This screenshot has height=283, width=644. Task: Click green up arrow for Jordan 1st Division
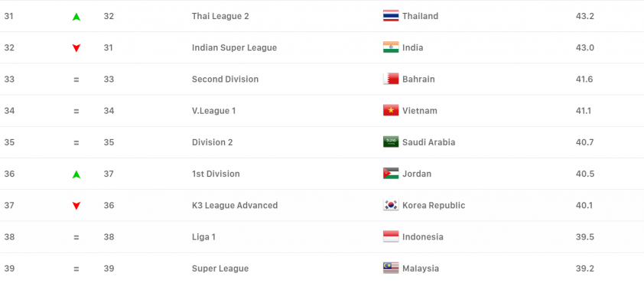click(x=76, y=174)
